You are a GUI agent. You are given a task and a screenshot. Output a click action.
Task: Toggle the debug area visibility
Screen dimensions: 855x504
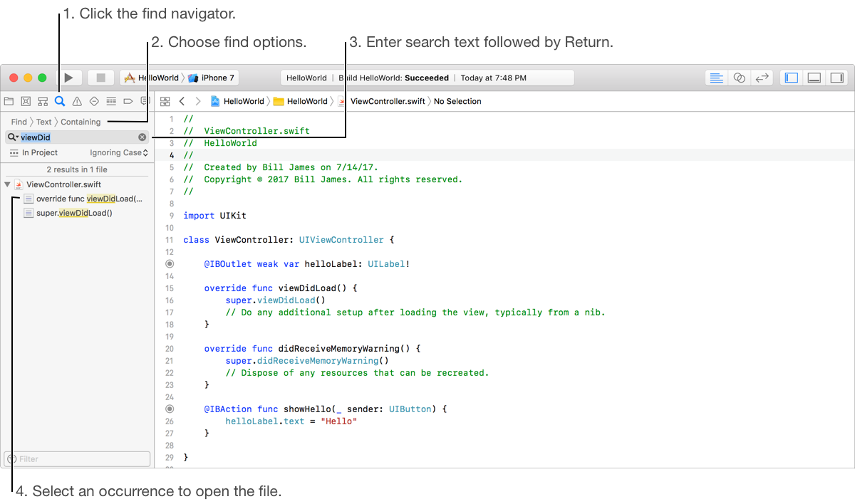[x=814, y=78]
